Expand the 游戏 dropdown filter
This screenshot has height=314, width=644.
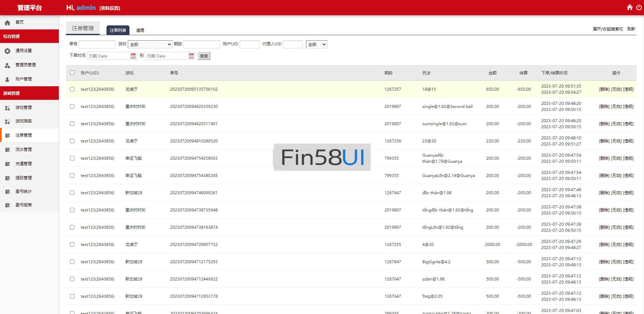coord(150,44)
